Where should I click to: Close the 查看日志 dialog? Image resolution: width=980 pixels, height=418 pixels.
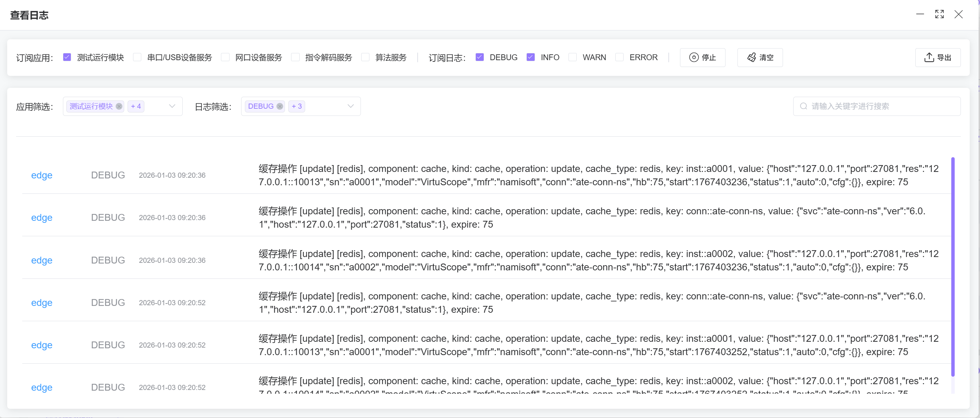(x=958, y=14)
